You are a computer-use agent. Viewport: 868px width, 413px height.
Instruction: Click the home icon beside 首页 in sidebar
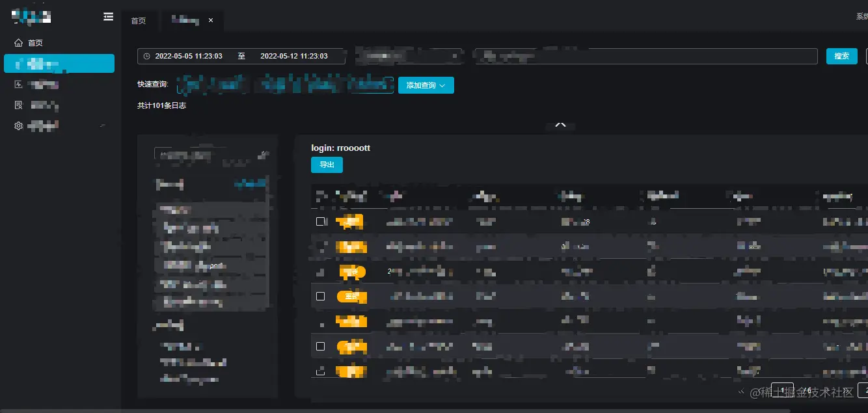click(x=18, y=43)
